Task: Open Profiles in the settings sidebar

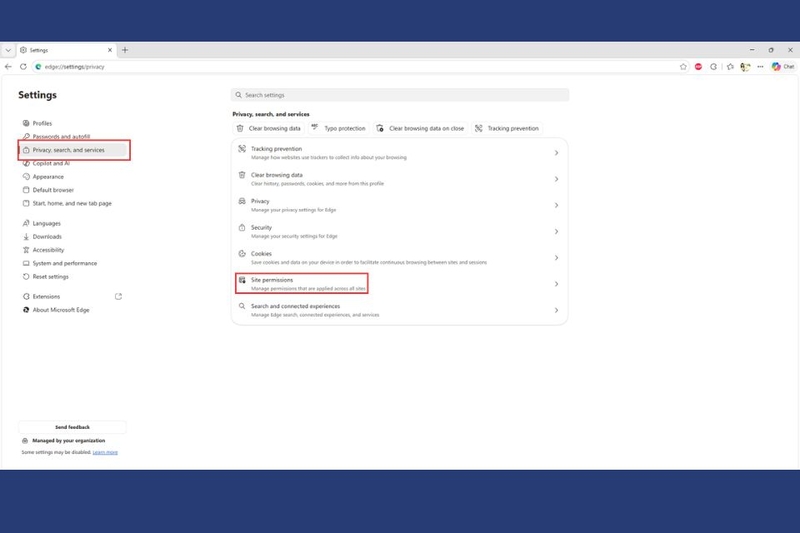Action: click(x=42, y=123)
